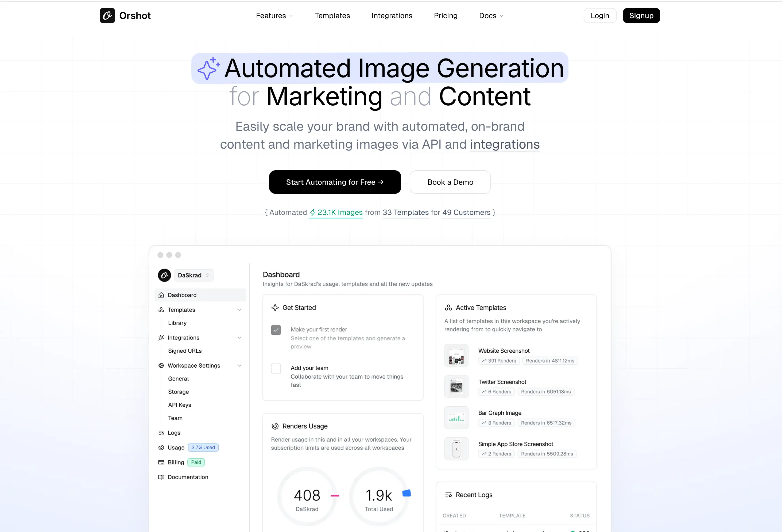Viewport: 782px width, 532px height.
Task: Open the Website Screenshot template thumbnail
Action: (456, 356)
